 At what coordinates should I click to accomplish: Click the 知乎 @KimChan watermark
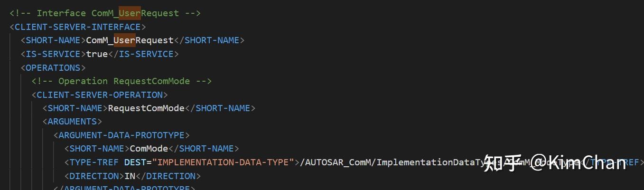click(554, 163)
